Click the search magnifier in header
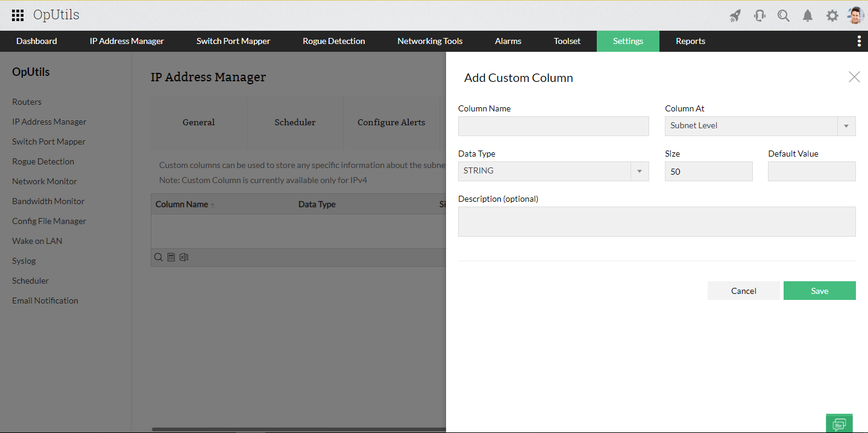 (x=784, y=16)
